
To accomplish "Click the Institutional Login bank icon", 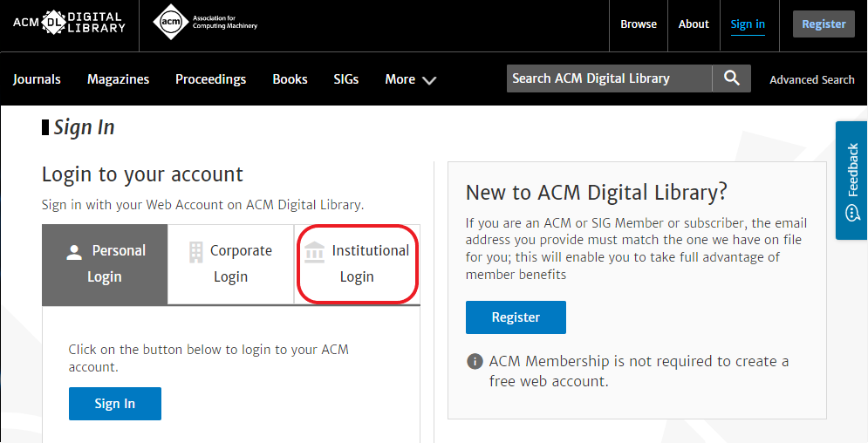I will [314, 252].
